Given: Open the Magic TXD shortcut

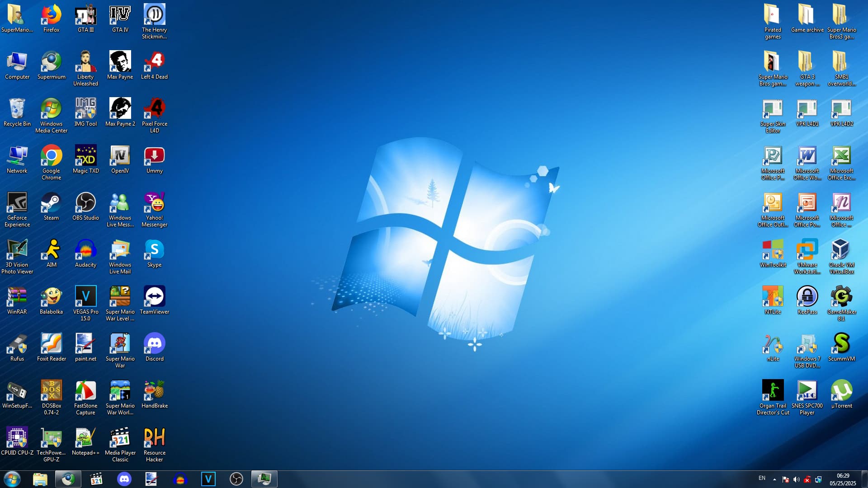Looking at the screenshot, I should click(85, 159).
